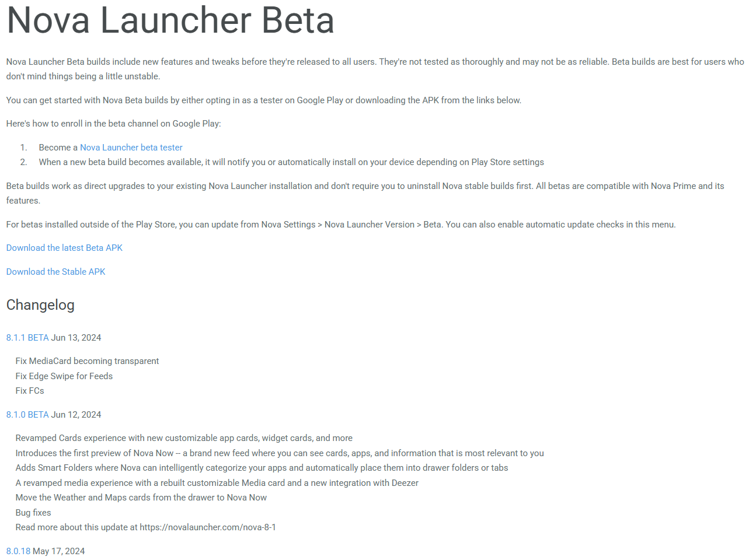The image size is (749, 560).
Task: Click the 'Revamped Cards experience' changelog line
Action: pyautogui.click(x=184, y=438)
